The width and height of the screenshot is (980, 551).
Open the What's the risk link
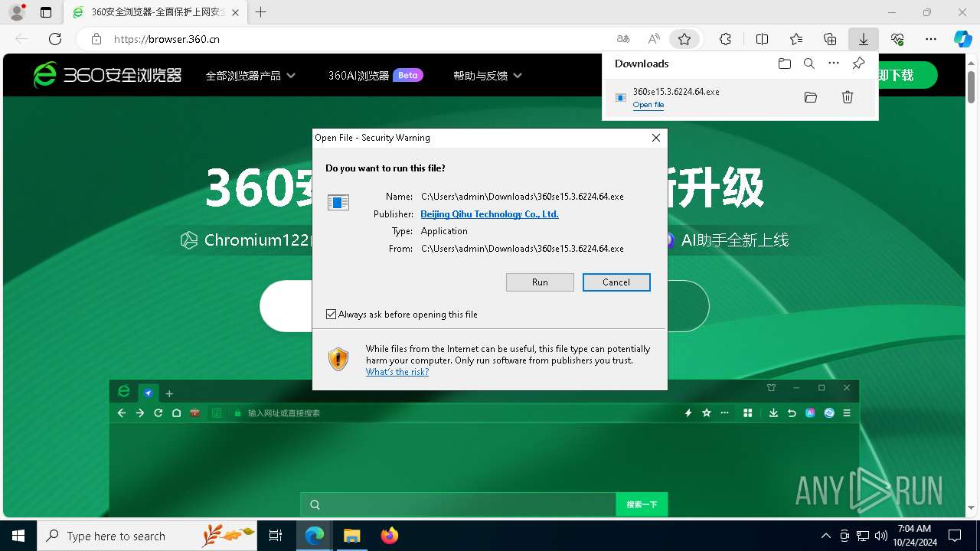pyautogui.click(x=397, y=372)
